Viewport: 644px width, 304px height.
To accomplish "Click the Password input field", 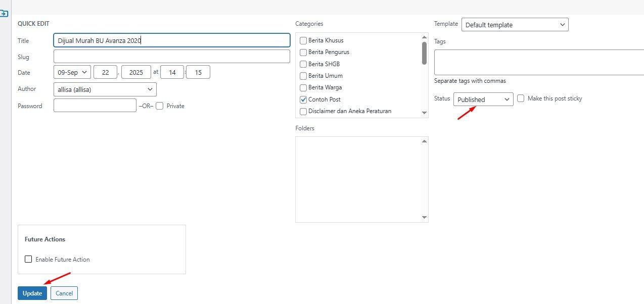I will pos(95,106).
